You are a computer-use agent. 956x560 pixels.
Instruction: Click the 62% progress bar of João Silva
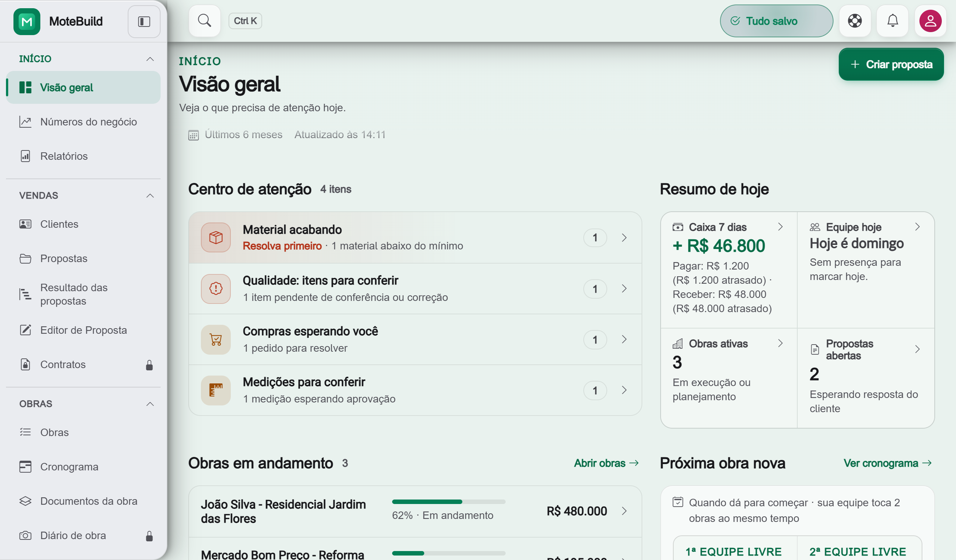(448, 502)
